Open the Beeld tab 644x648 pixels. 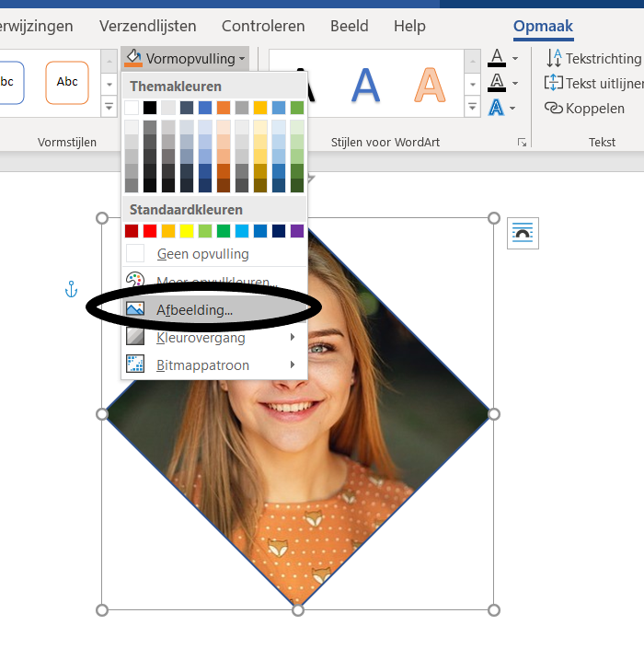[x=350, y=26]
